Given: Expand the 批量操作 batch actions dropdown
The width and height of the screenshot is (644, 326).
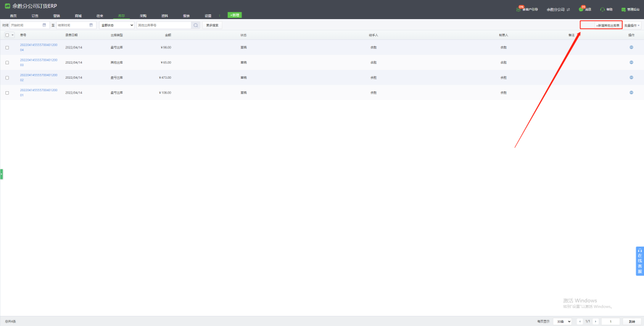Looking at the screenshot, I should (x=632, y=26).
